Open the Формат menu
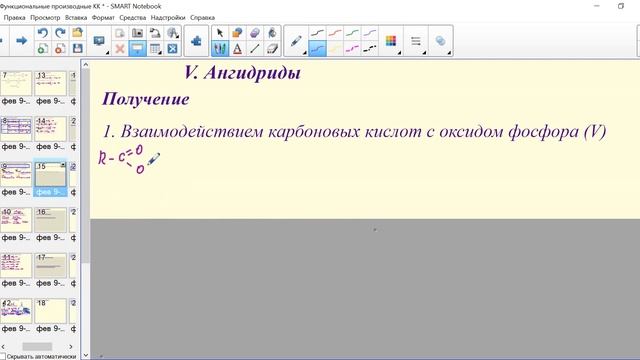640x360 pixels. point(103,18)
